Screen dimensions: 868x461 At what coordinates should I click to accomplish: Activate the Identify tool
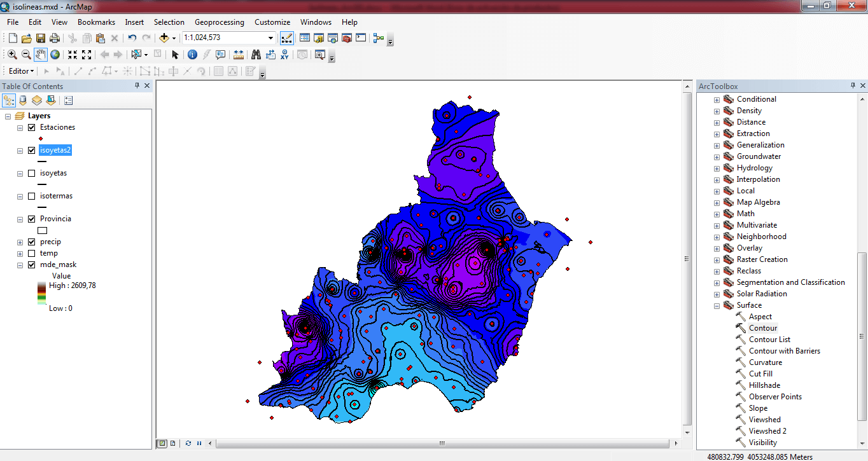[192, 55]
